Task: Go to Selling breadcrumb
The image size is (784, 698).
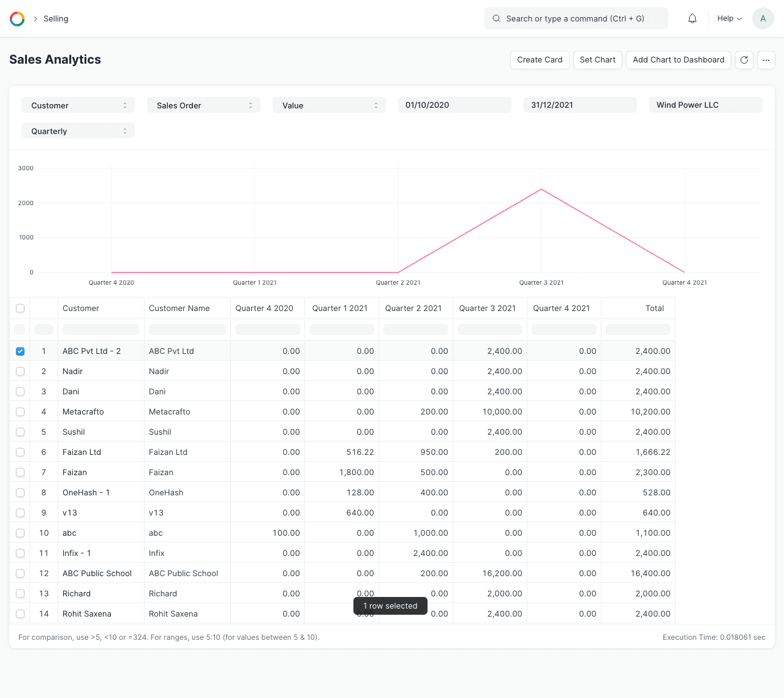Action: coord(56,19)
